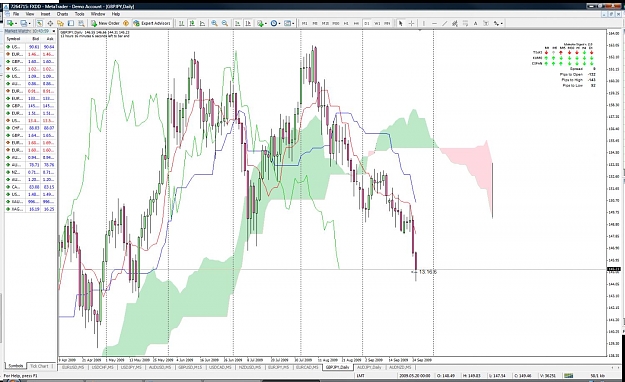Select the Fibonacci Retracement tool

pos(465,24)
